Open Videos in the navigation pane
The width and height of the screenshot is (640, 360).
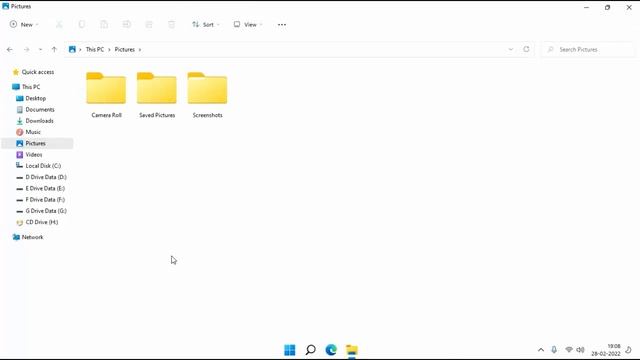(33, 155)
